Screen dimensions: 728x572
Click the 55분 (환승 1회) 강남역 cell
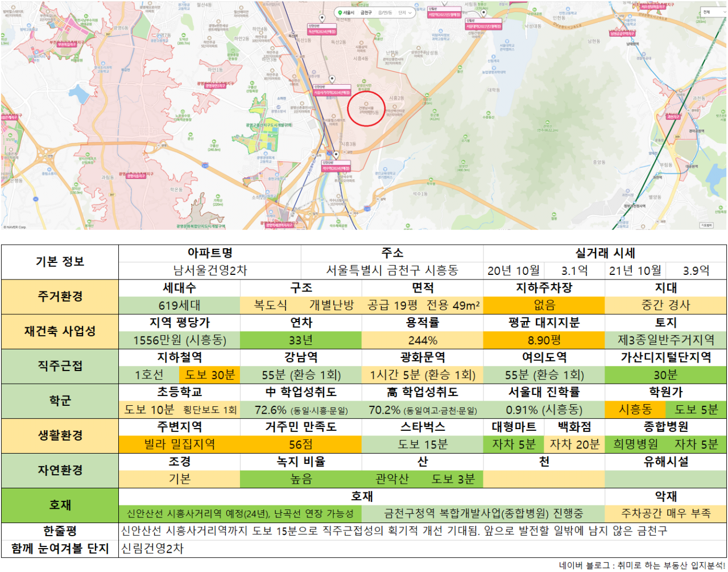click(301, 375)
